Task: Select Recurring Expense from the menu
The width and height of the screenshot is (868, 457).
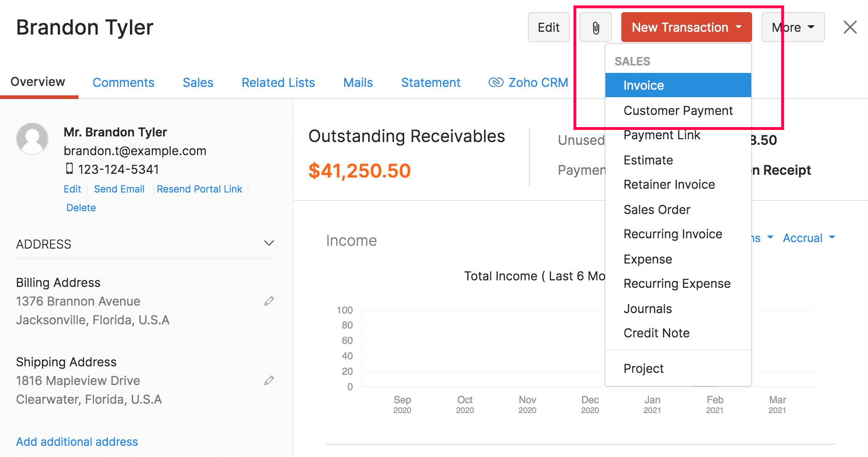Action: pos(677,283)
